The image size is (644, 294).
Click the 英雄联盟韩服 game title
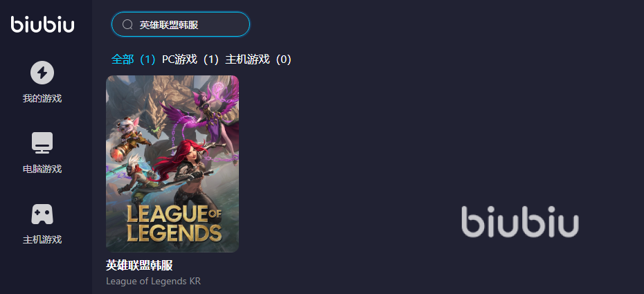139,266
